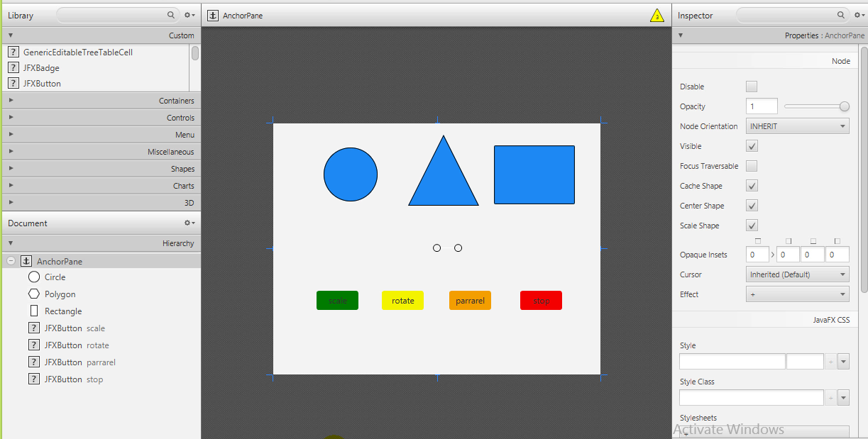Click the green scale button on canvas

(x=337, y=301)
